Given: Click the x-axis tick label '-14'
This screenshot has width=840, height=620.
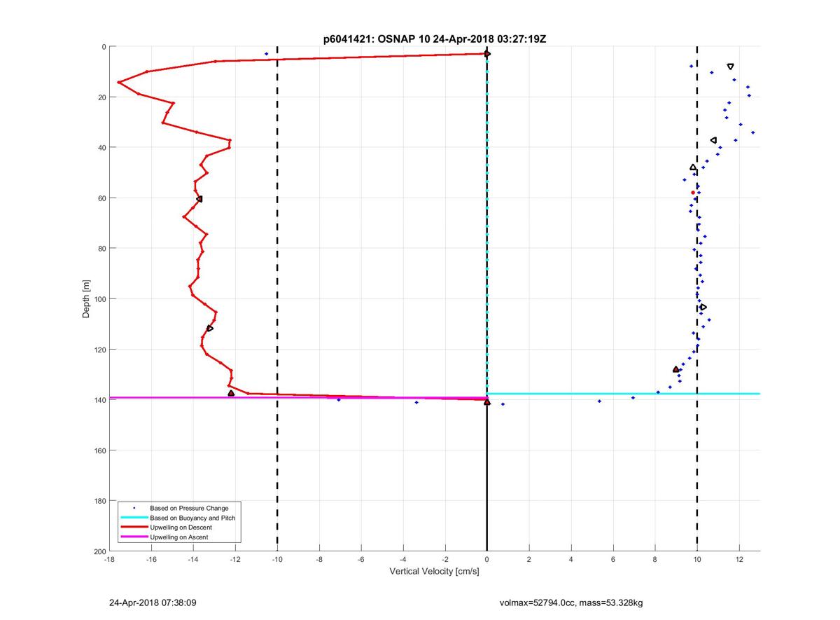Looking at the screenshot, I should coord(193,559).
